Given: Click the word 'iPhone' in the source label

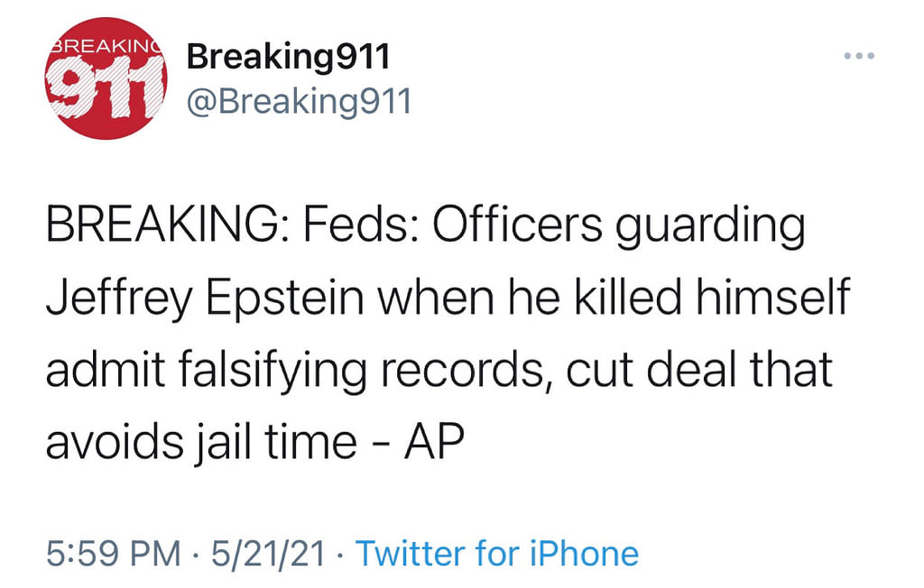Looking at the screenshot, I should 587,553.
